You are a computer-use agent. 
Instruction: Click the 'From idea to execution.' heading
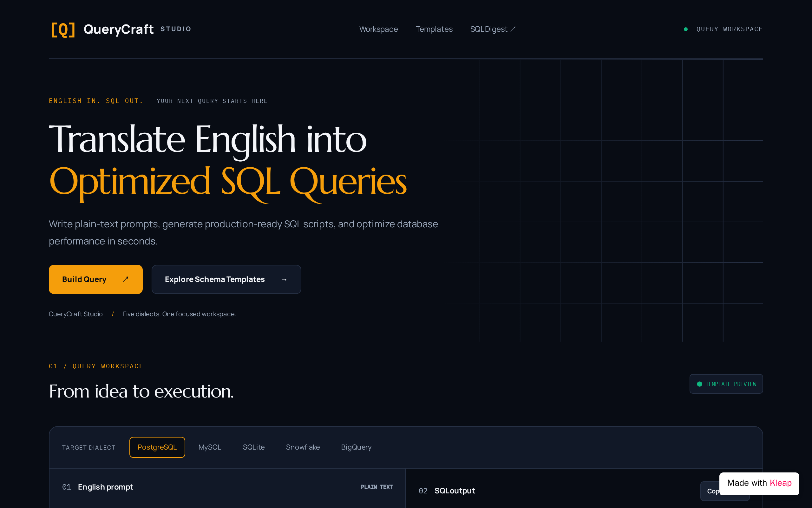(141, 391)
